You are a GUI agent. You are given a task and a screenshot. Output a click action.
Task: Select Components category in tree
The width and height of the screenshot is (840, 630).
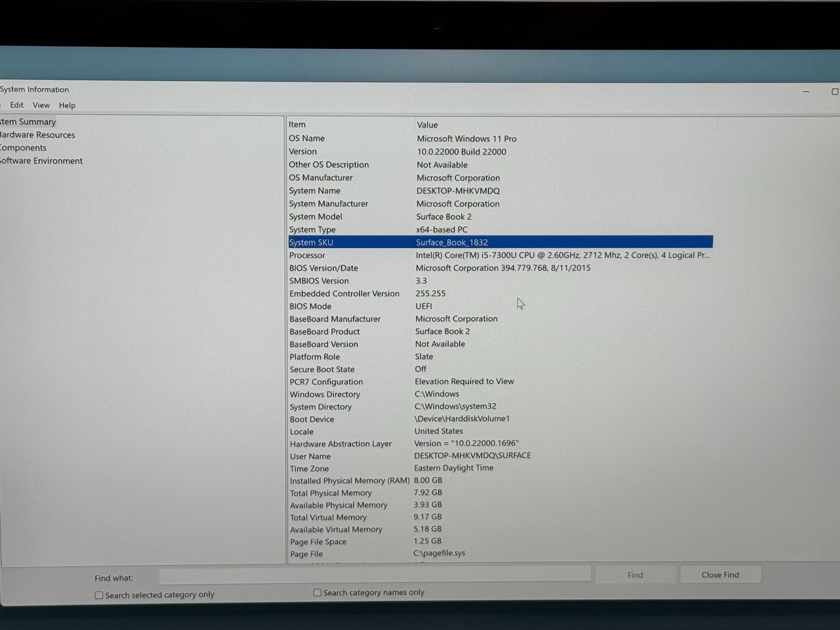[x=23, y=148]
